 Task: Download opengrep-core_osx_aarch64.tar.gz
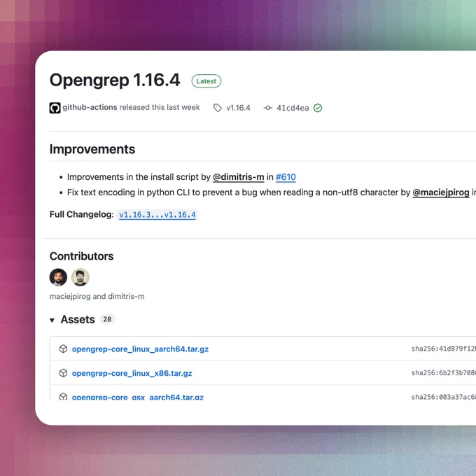pos(137,396)
